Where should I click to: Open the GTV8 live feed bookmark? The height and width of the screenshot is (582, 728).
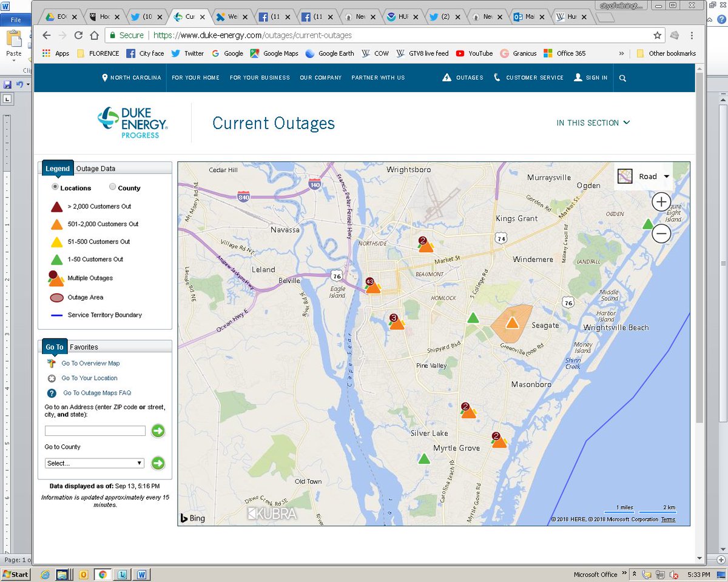(422, 53)
